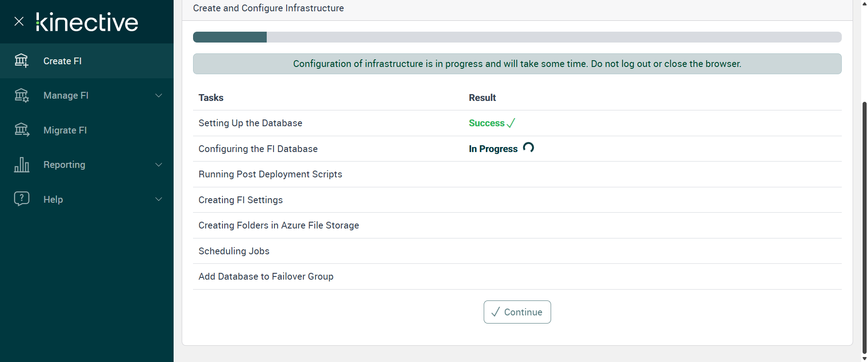Select Migrate FI in the sidebar
Screen dimensions: 868x362
click(x=65, y=130)
